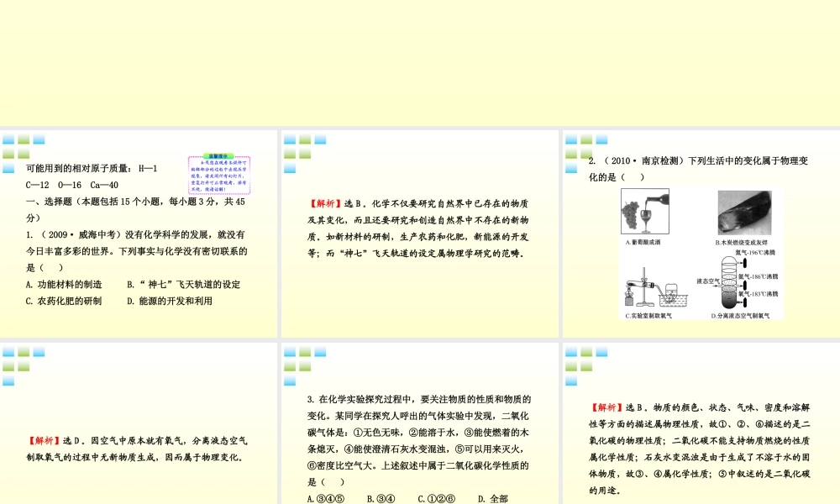Click the grape and wine picture A.葡萄酿成酒
This screenshot has height=504, width=840.
click(x=644, y=212)
